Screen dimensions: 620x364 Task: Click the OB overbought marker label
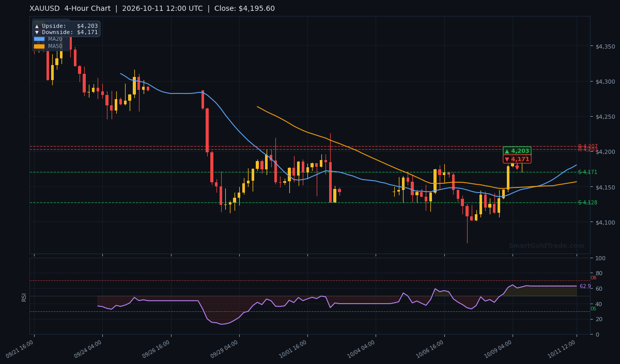tap(593, 278)
